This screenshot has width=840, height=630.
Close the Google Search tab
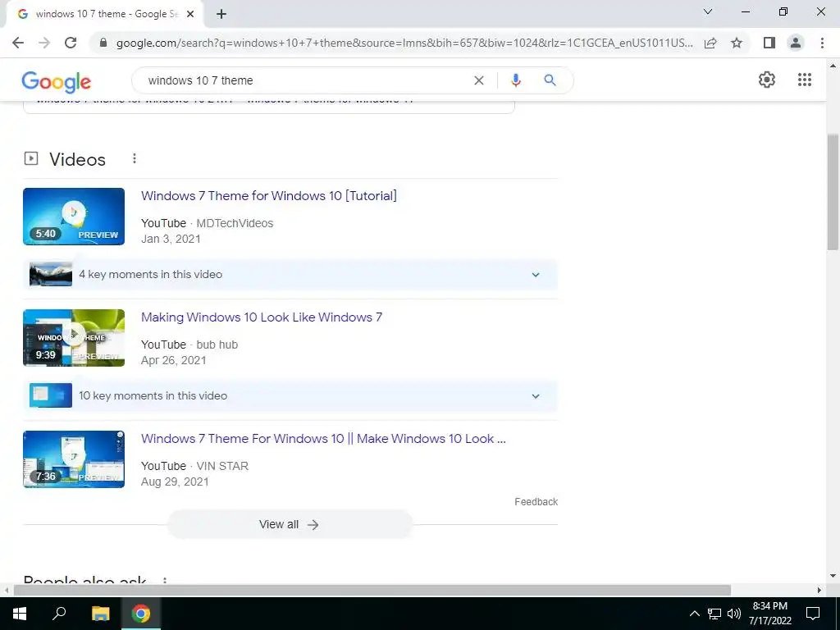[x=190, y=14]
